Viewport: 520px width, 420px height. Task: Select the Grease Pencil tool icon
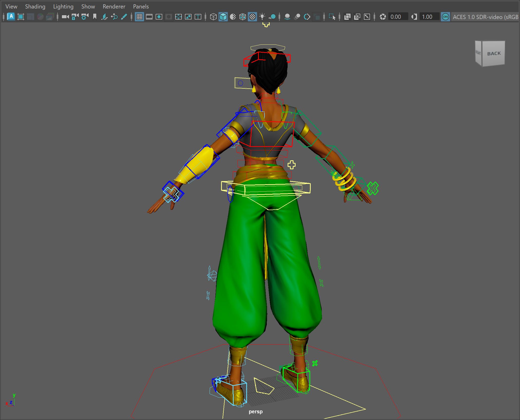(x=124, y=17)
